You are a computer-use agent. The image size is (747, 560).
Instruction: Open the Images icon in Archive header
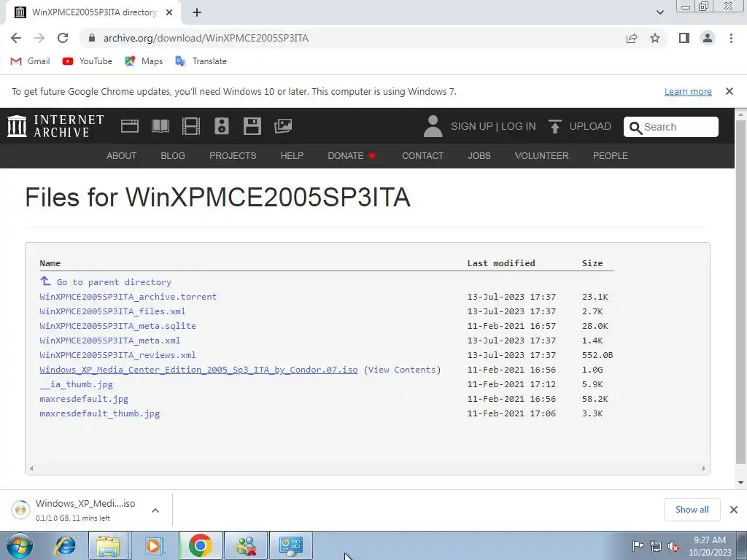[283, 126]
